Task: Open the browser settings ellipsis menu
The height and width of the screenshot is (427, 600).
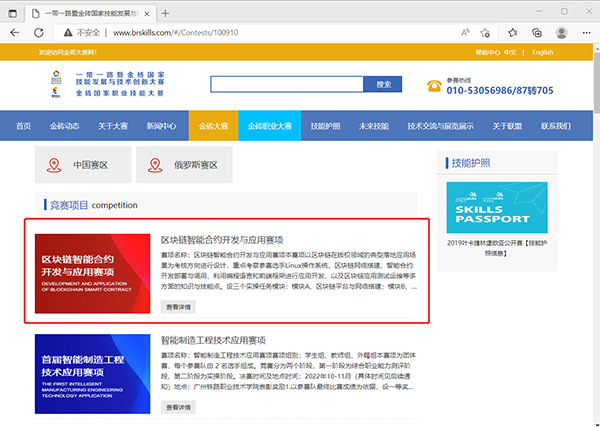Action: tap(584, 33)
